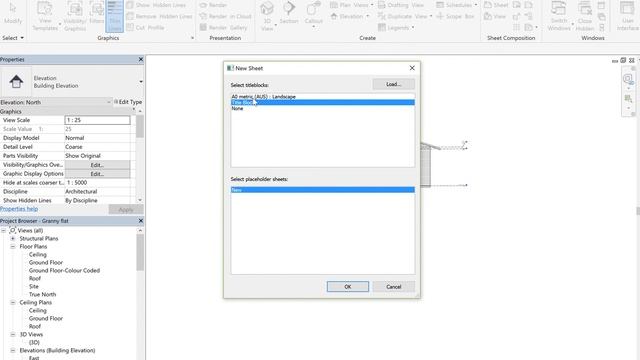Click the 3D View tool
Image resolution: width=640 pixels, height=360 pixels.
267,16
